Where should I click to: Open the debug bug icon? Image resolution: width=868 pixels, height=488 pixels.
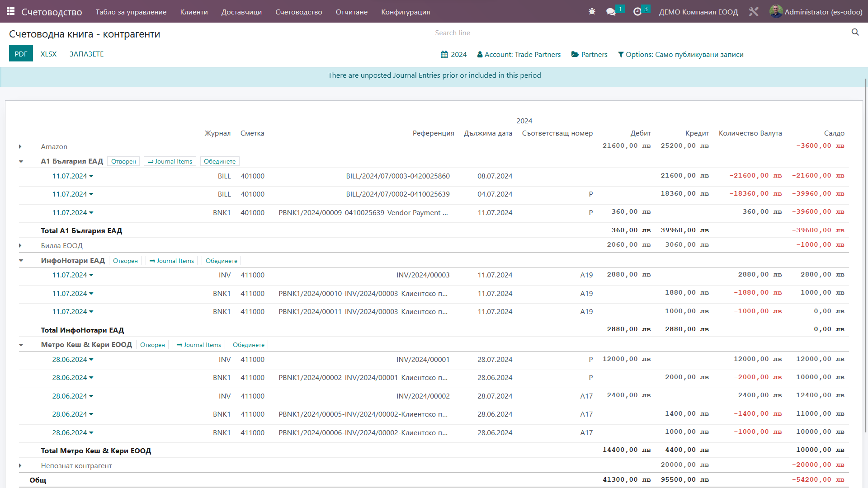[592, 12]
